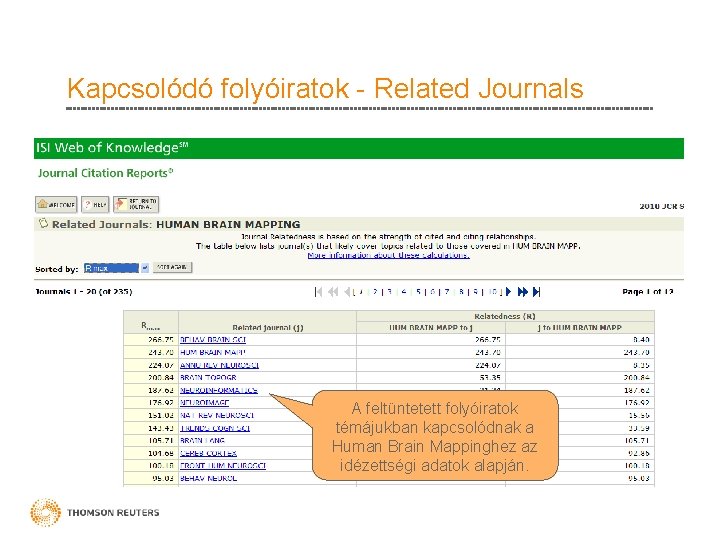The image size is (720, 540).
Task: Click NAT REV NEUROSCI journal name
Action: [217, 416]
